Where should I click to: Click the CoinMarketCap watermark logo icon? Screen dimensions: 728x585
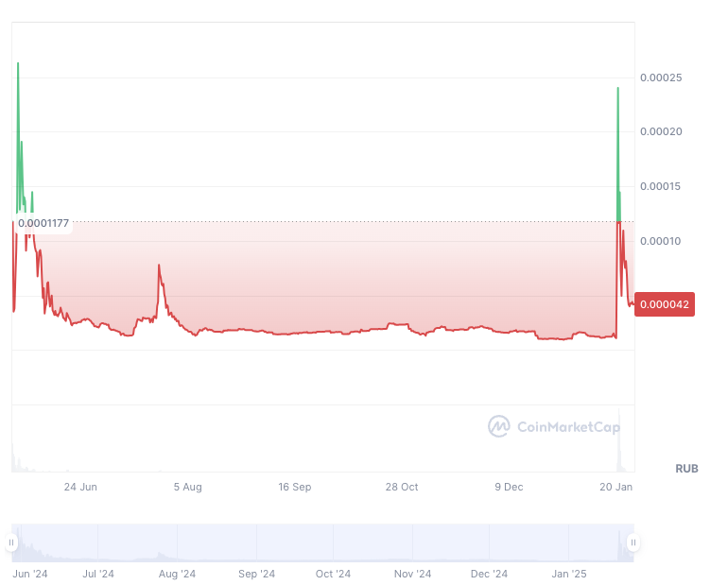click(x=499, y=426)
